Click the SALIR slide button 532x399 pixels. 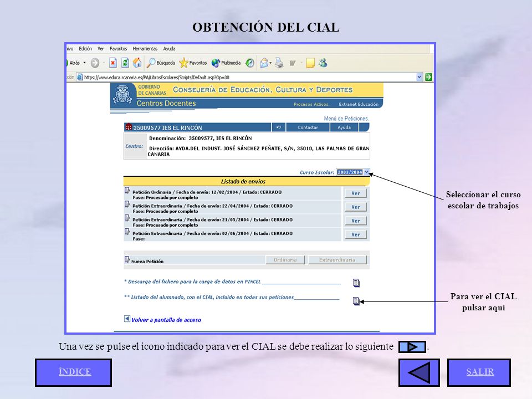coord(479,372)
